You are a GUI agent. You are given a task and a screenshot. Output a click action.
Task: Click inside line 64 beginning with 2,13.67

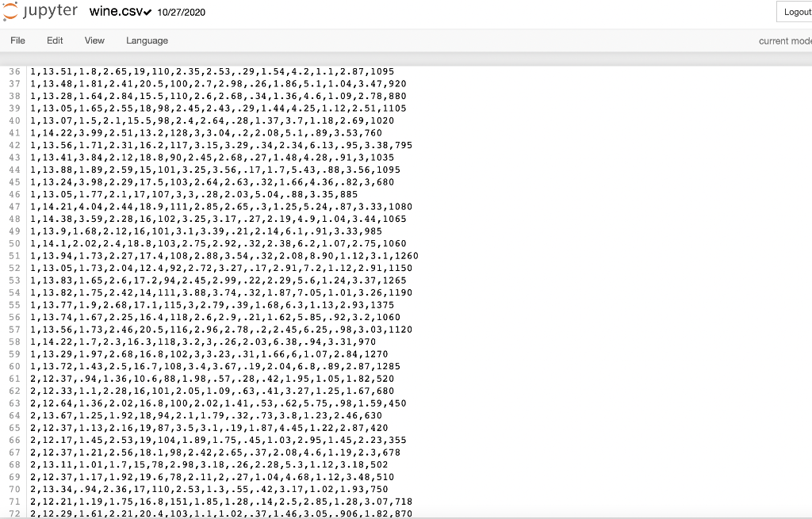206,415
